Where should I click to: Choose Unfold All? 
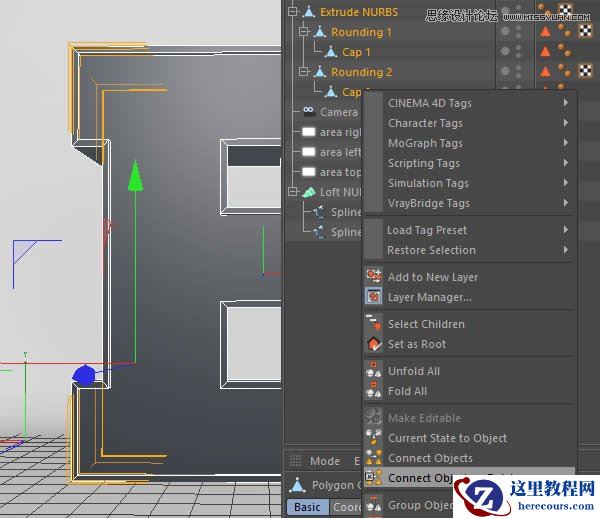click(x=469, y=371)
